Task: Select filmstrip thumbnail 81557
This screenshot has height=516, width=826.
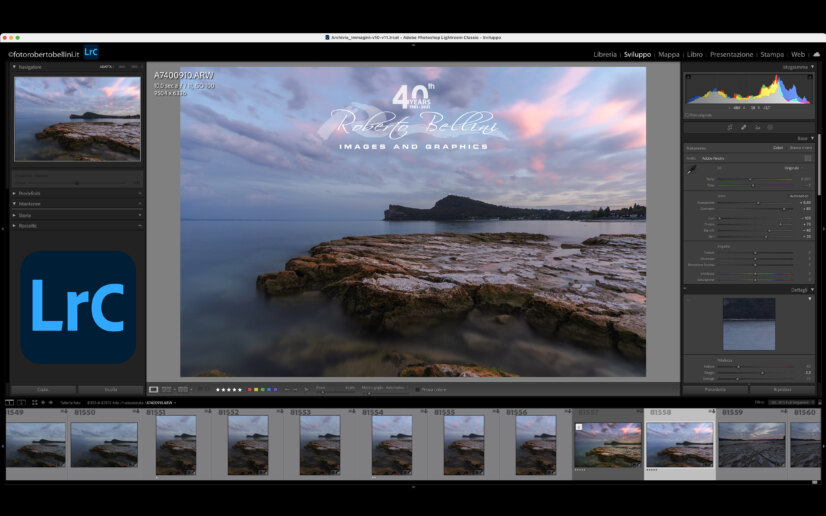Action: 608,444
